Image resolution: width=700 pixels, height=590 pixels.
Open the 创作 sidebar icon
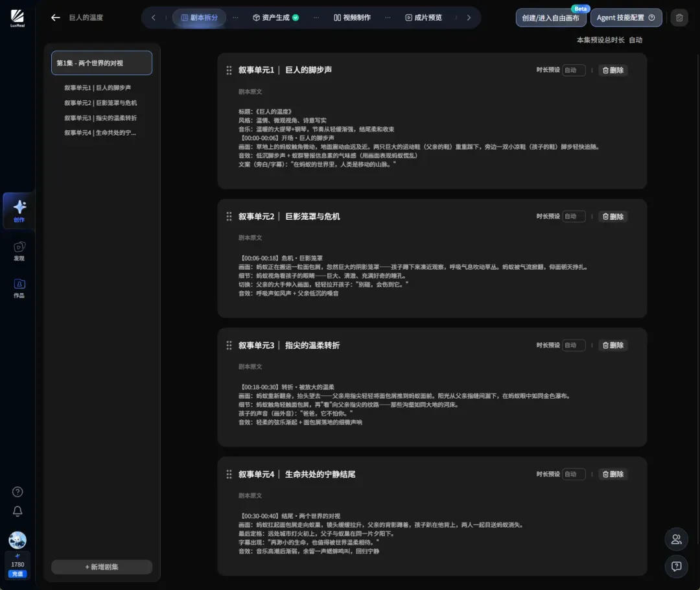pos(19,211)
